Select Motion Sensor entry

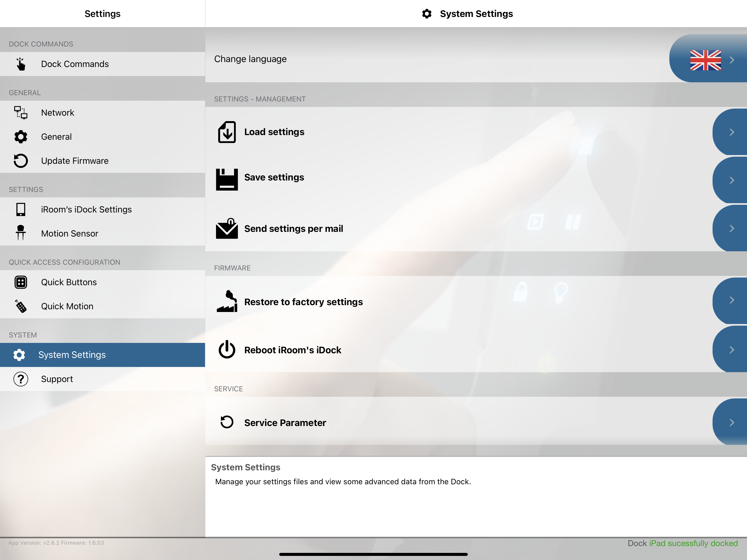(103, 234)
